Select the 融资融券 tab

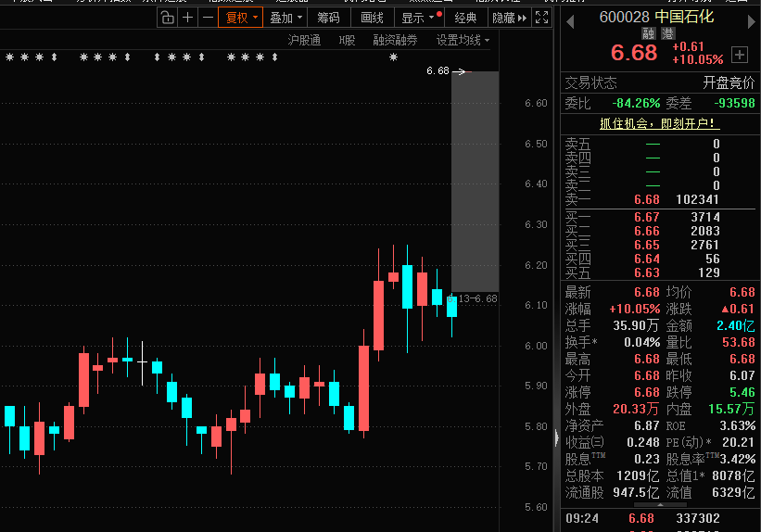tap(395, 40)
